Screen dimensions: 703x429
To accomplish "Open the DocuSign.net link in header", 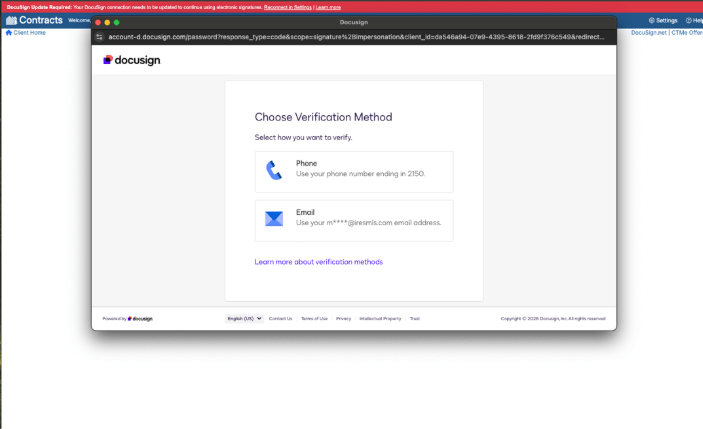I will click(x=648, y=32).
